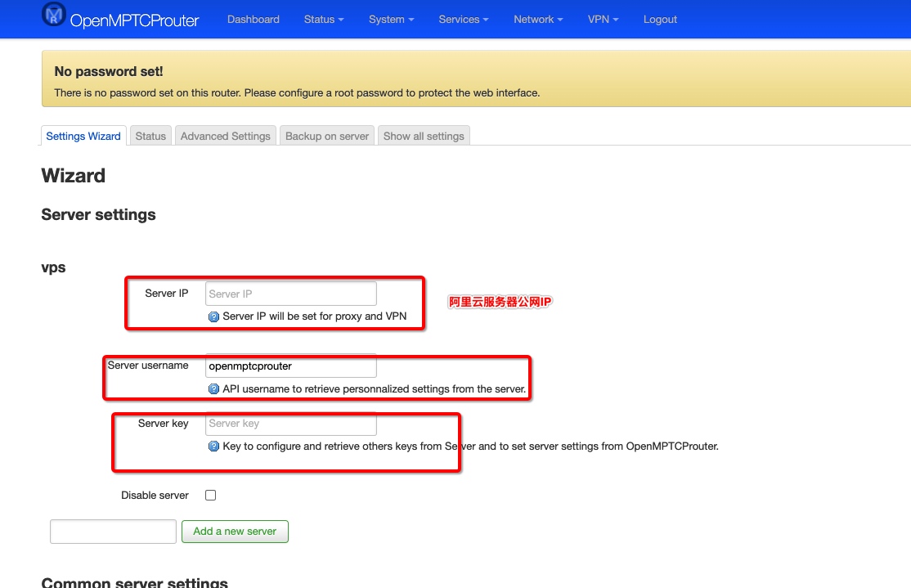
Task: Click the OpenMPTCProuter logo icon
Action: tap(54, 15)
